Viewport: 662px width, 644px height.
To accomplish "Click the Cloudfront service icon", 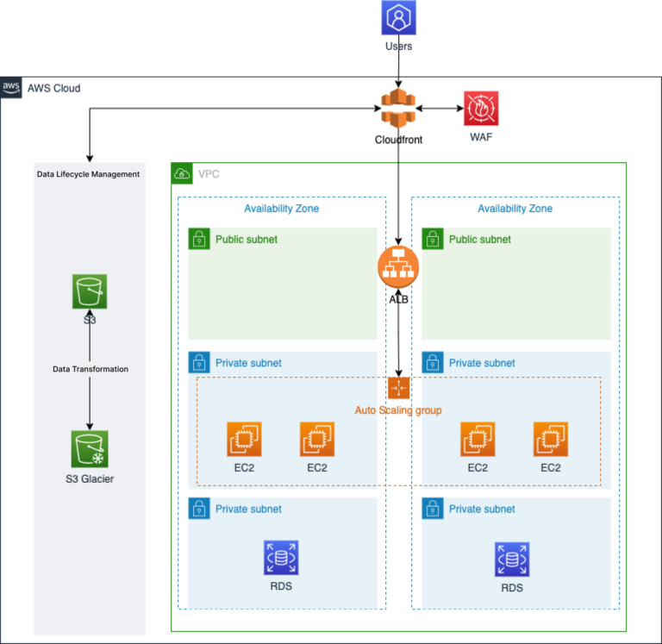I will (398, 108).
